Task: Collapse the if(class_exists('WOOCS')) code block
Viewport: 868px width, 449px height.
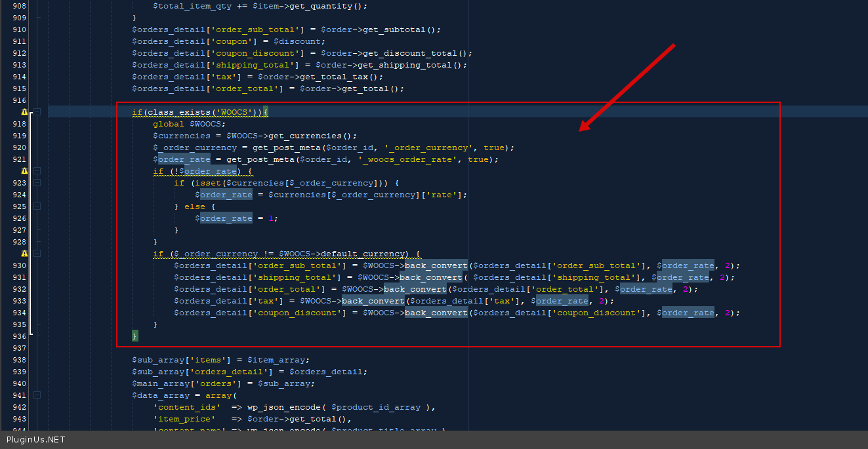Action: pyautogui.click(x=37, y=112)
